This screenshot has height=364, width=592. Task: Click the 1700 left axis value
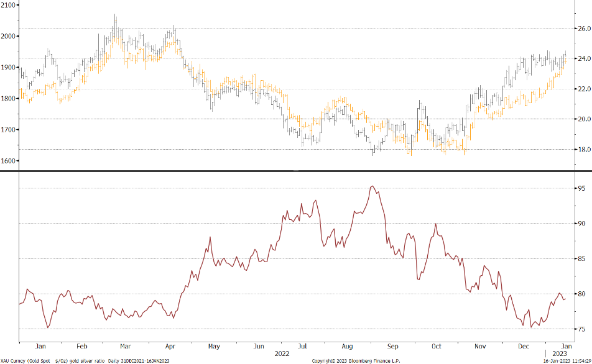8,130
